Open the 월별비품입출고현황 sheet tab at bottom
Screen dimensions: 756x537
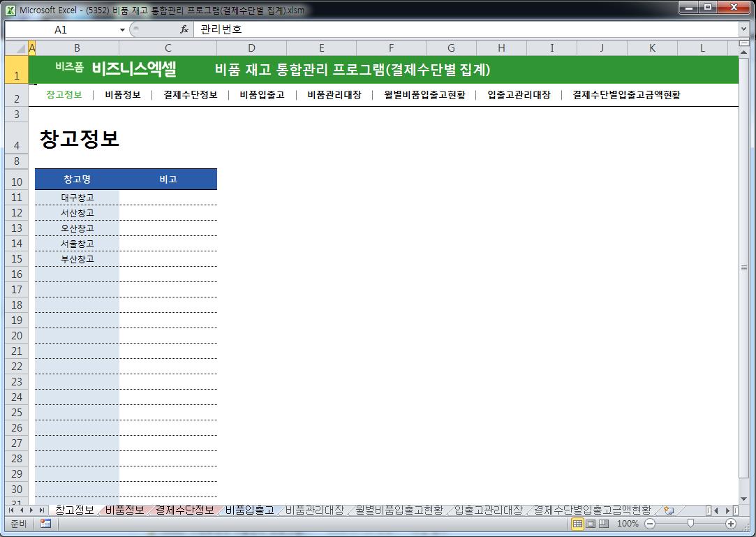[399, 510]
